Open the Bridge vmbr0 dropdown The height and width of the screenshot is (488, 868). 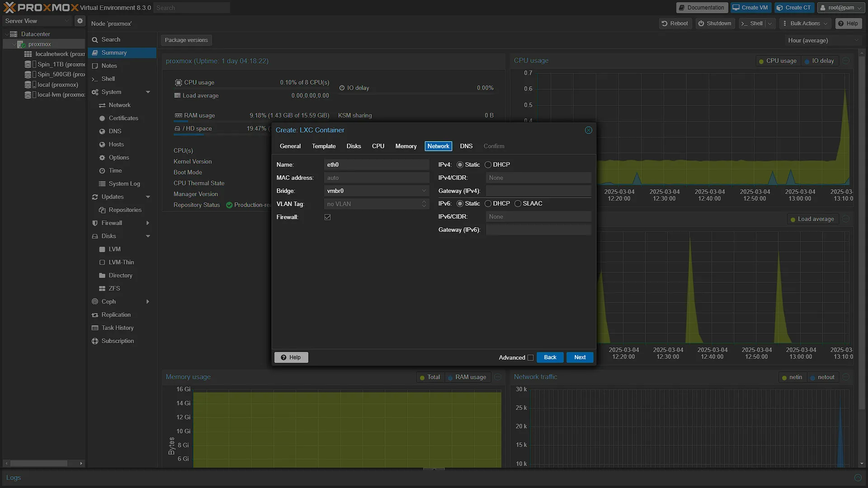tap(424, 191)
